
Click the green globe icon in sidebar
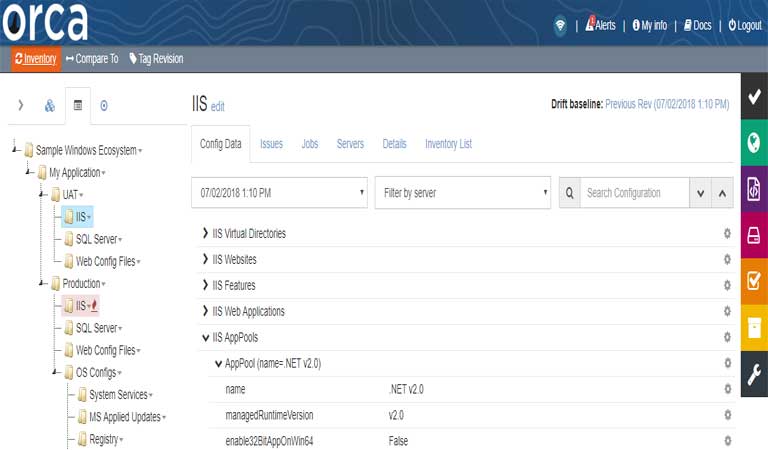coord(754,142)
